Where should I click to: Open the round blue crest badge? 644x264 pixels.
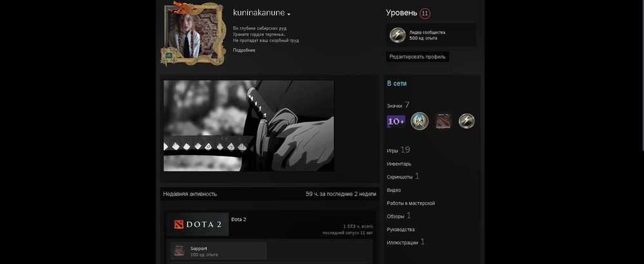pyautogui.click(x=419, y=121)
